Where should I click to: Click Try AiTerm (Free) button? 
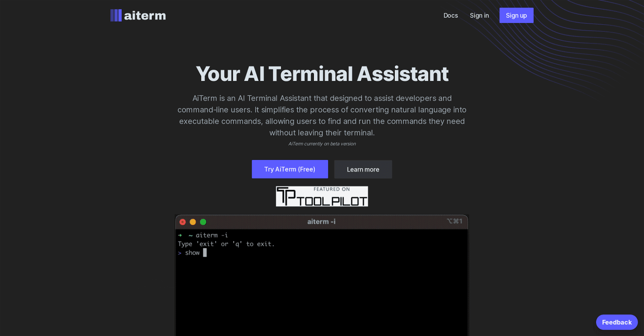[x=290, y=169]
